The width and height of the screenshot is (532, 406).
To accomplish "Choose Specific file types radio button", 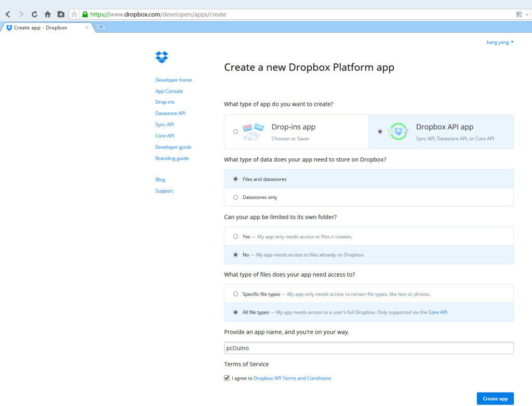I will tap(235, 294).
